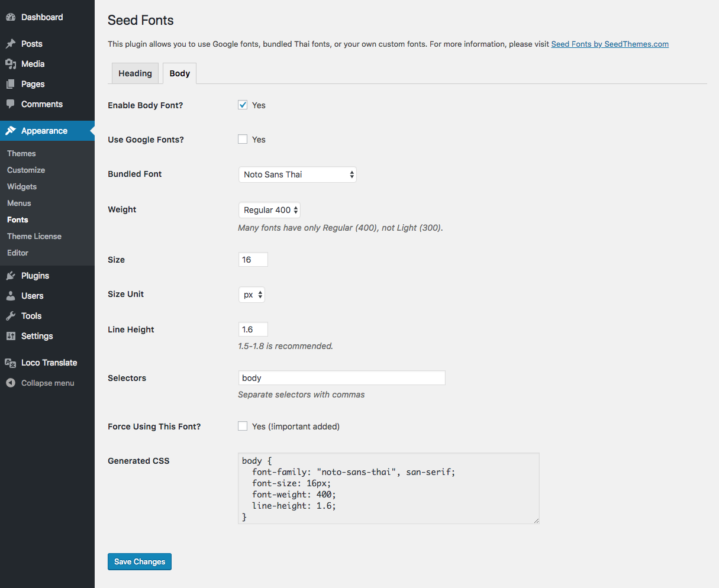This screenshot has width=719, height=588.
Task: Open the Bundled Font dropdown
Action: coord(297,175)
